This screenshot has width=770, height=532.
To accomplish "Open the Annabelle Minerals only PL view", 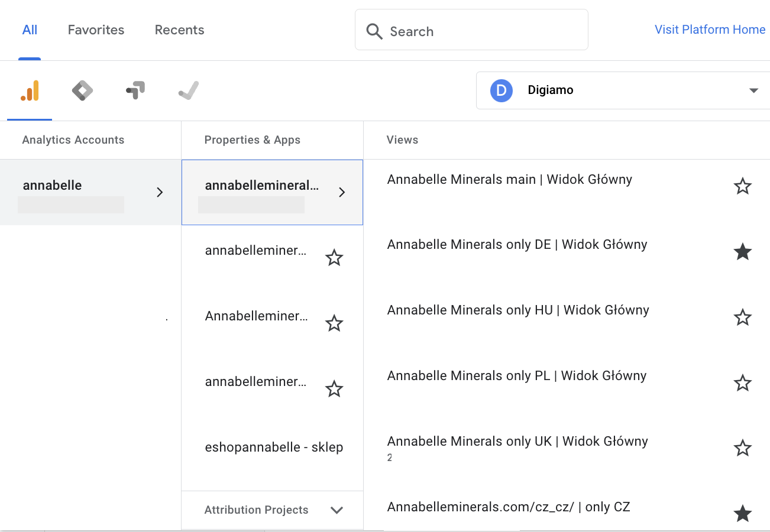I will coord(516,376).
